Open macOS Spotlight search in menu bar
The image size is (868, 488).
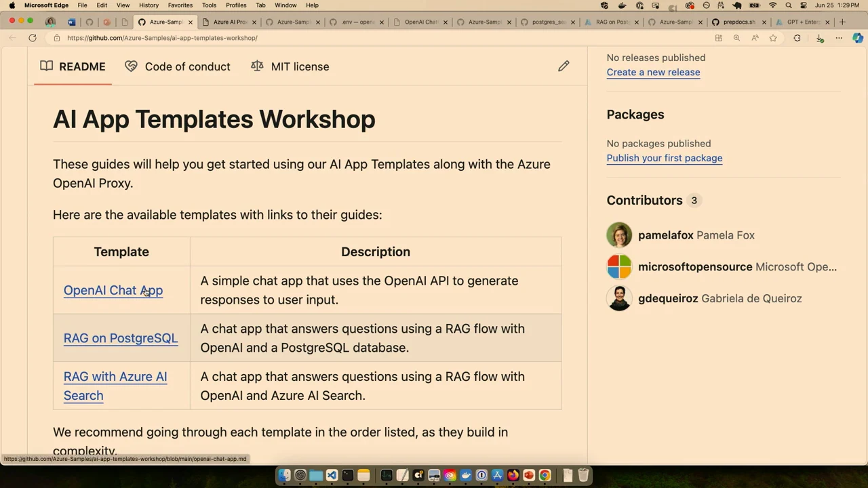click(789, 5)
